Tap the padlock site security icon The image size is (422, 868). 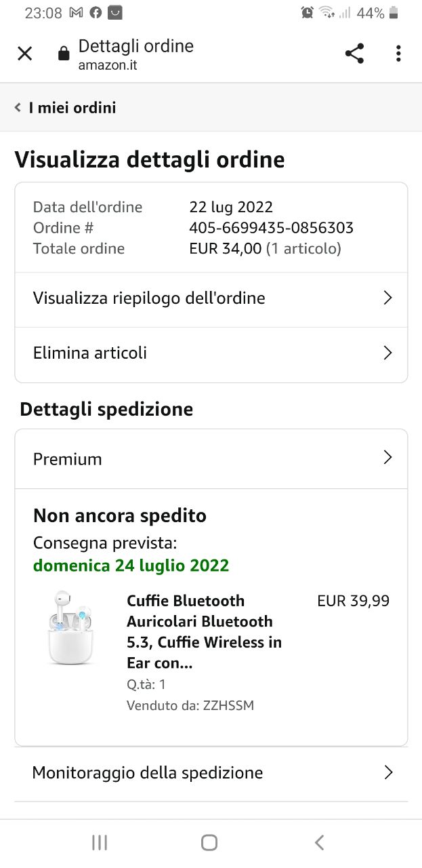pos(64,54)
